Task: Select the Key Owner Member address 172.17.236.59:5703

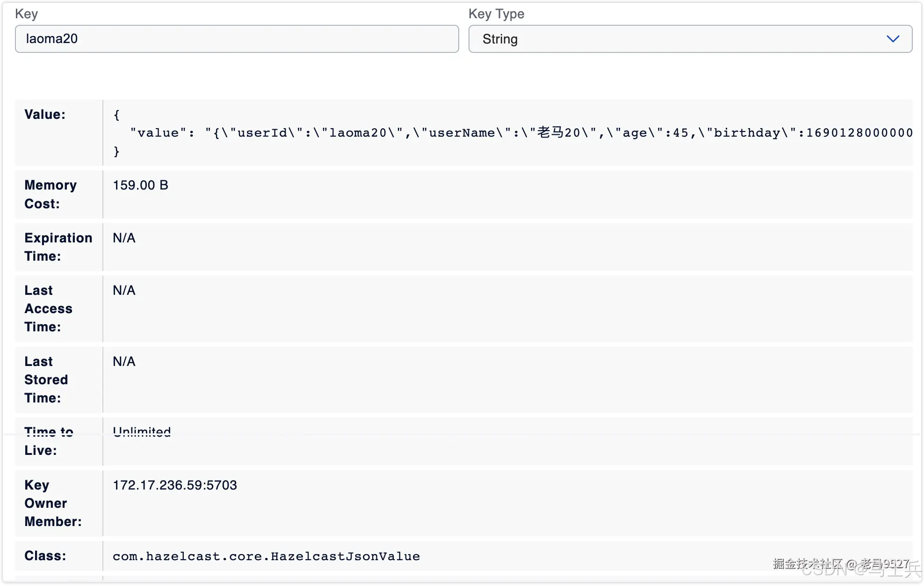Action: pyautogui.click(x=174, y=485)
